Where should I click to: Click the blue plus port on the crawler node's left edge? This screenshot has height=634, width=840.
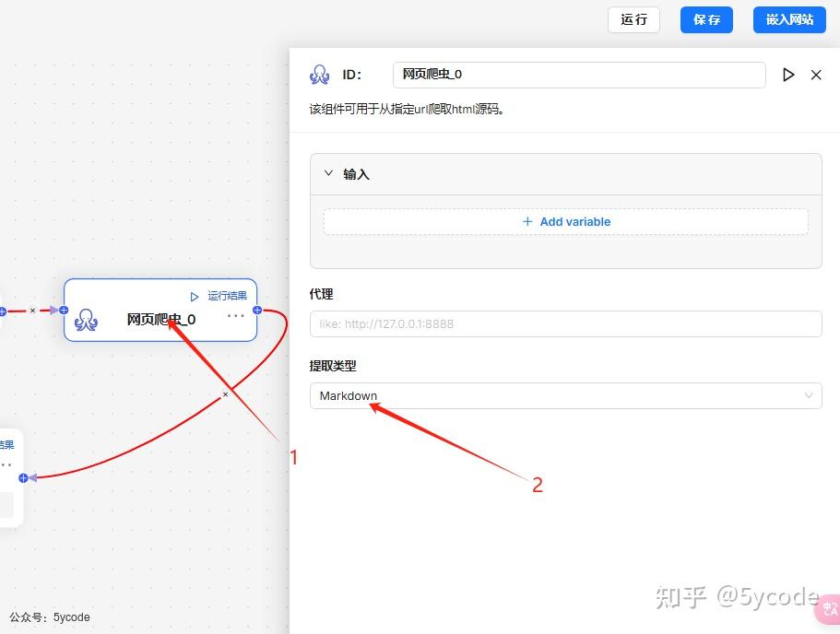64,311
